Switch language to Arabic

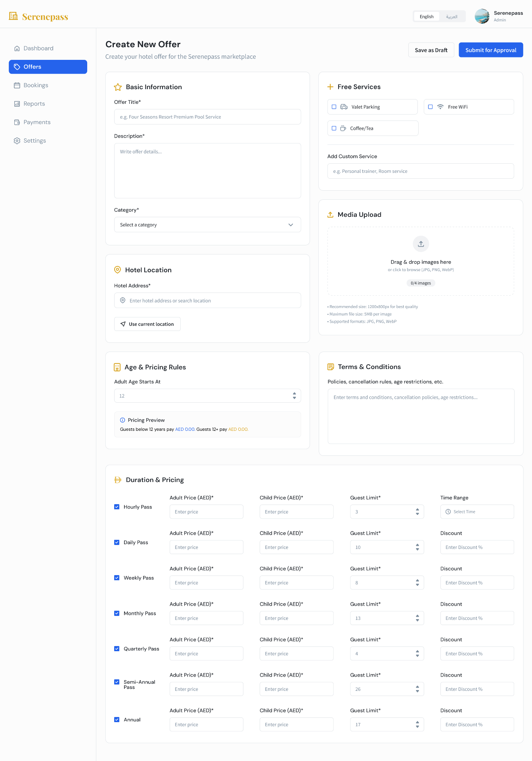pyautogui.click(x=452, y=17)
